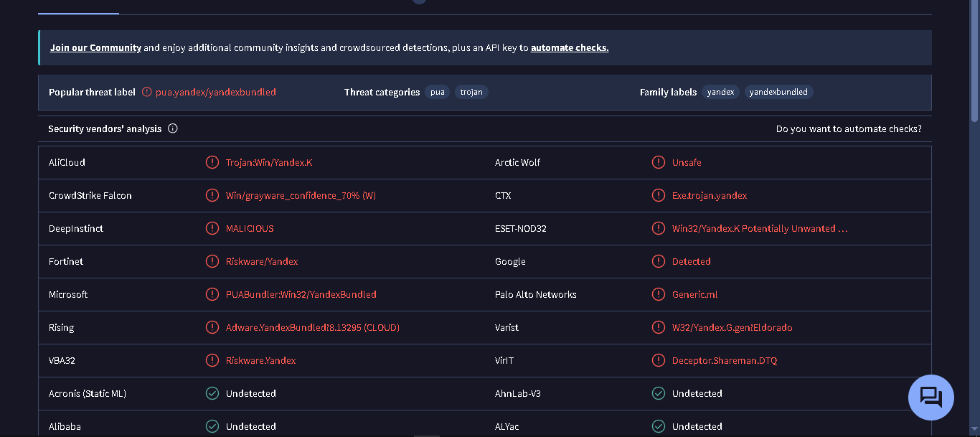Click PUABundler:Win32/YandexBundled detection text
The height and width of the screenshot is (437, 980).
point(301,295)
